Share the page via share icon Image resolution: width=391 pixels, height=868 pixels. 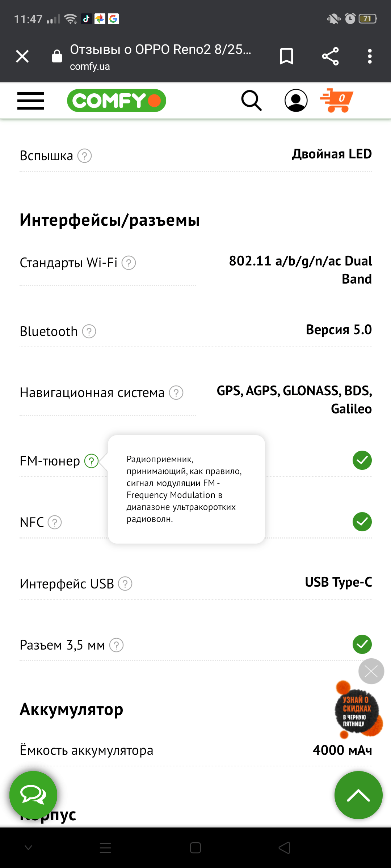tap(330, 56)
